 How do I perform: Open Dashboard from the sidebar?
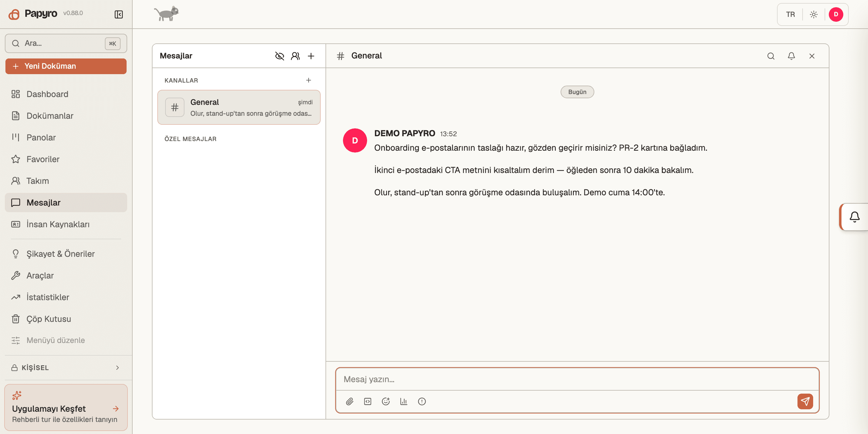point(66,94)
